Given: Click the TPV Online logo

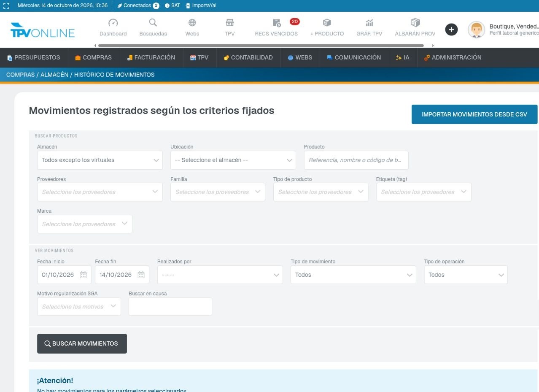Looking at the screenshot, I should 43,30.
